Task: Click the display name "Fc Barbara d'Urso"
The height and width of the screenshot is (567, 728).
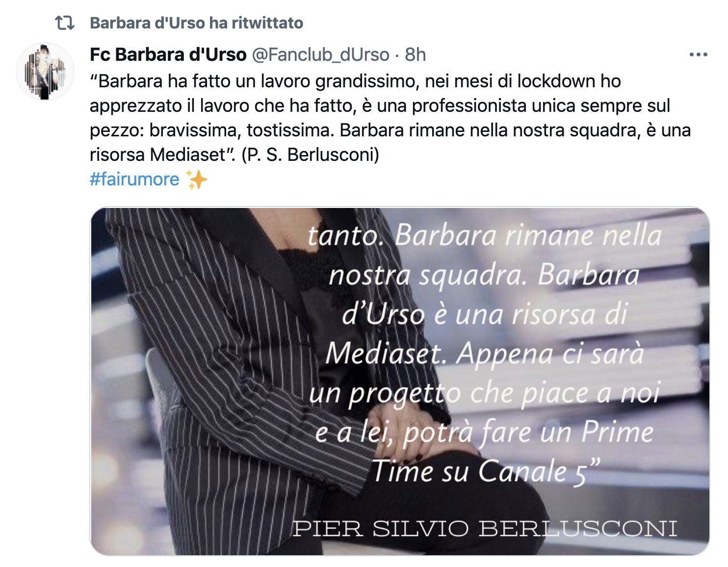Action: (168, 55)
